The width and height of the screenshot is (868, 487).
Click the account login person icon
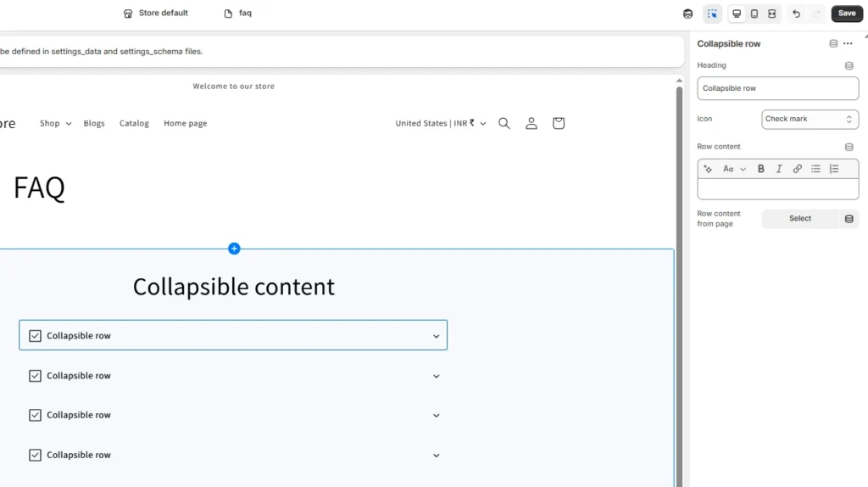tap(531, 124)
